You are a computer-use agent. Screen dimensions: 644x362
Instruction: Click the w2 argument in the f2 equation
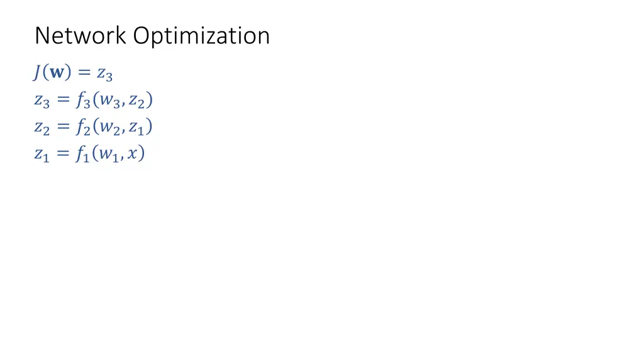tap(110, 128)
